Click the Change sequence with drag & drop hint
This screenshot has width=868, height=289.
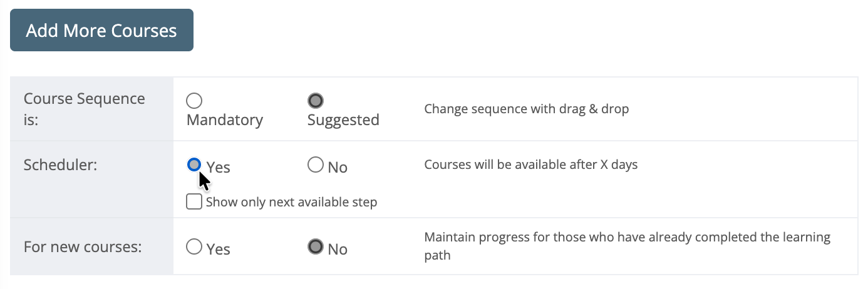(x=526, y=109)
